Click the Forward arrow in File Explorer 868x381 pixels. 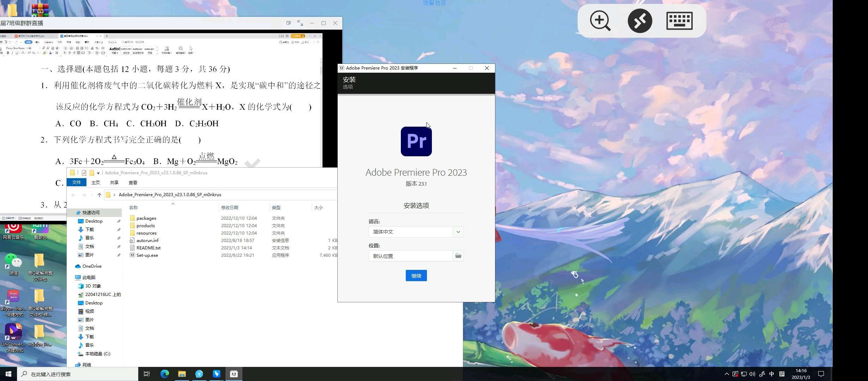click(x=84, y=195)
